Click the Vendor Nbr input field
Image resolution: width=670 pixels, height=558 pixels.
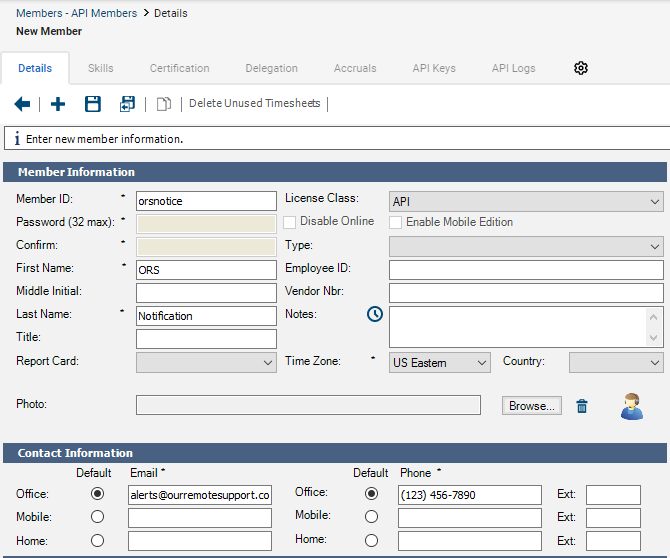(x=526, y=293)
